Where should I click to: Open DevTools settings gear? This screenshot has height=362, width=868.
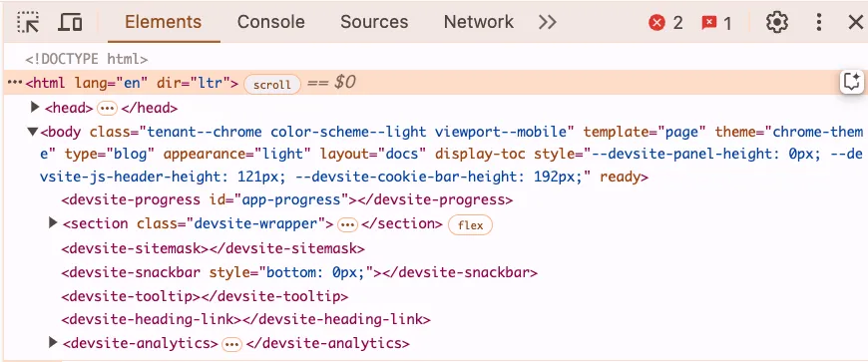pos(776,23)
